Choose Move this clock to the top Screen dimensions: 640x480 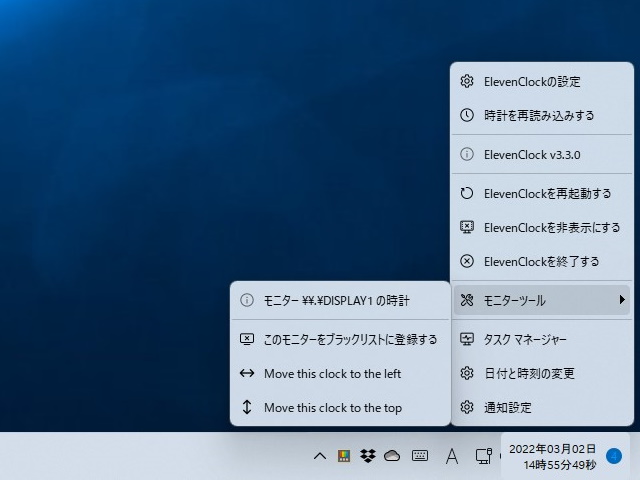[340, 407]
